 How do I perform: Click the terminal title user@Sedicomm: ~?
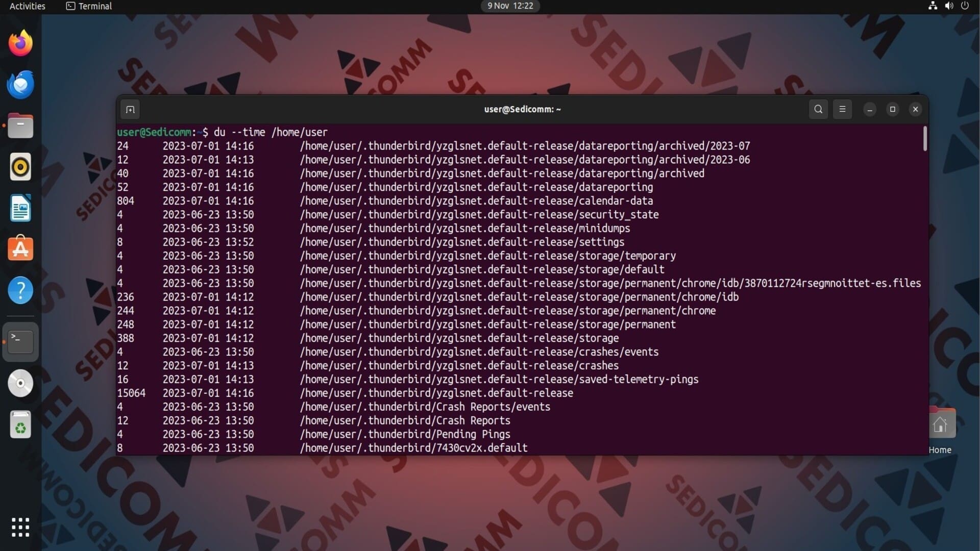pos(522,109)
